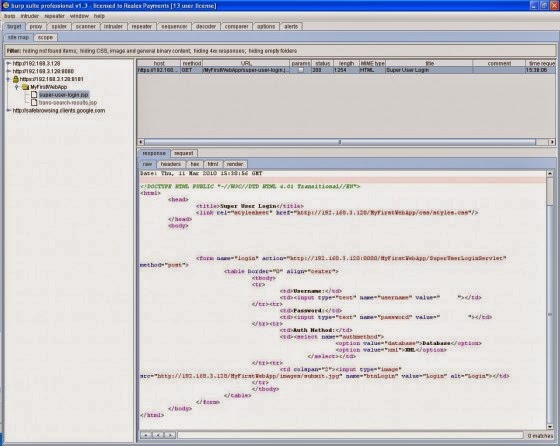The image size is (560, 446).
Task: Click the response pane scroll-up arrow
Action: (x=550, y=174)
